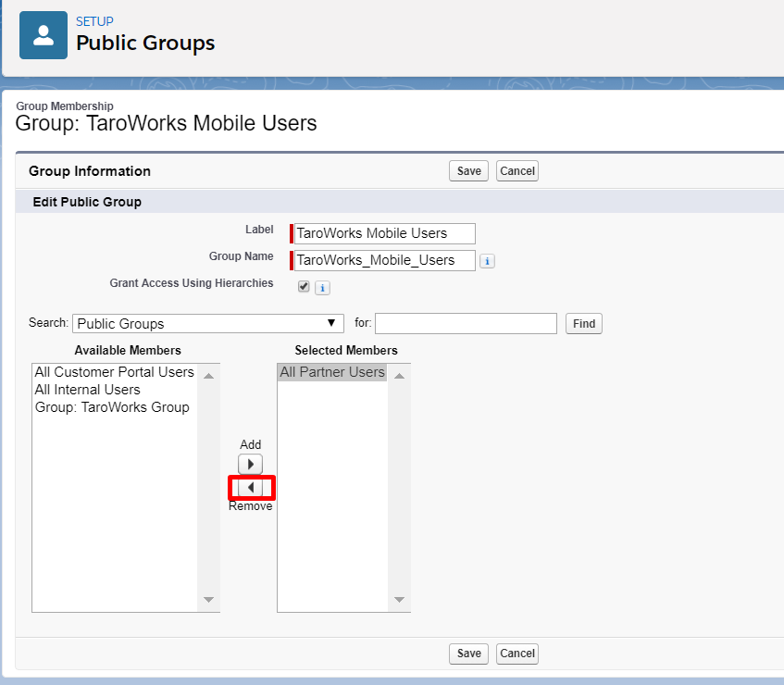Click Selected Members scrollbar down arrow

(399, 599)
